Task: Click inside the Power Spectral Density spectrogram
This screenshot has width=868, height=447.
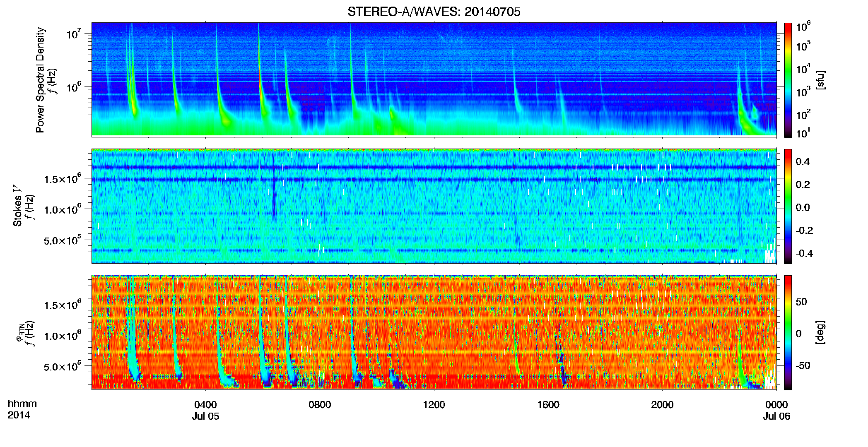Action: 434,79
